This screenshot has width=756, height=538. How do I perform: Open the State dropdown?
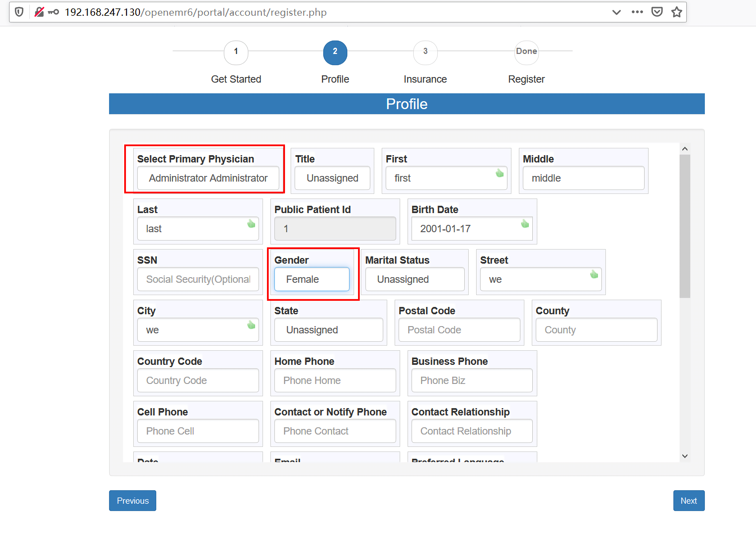[329, 330]
